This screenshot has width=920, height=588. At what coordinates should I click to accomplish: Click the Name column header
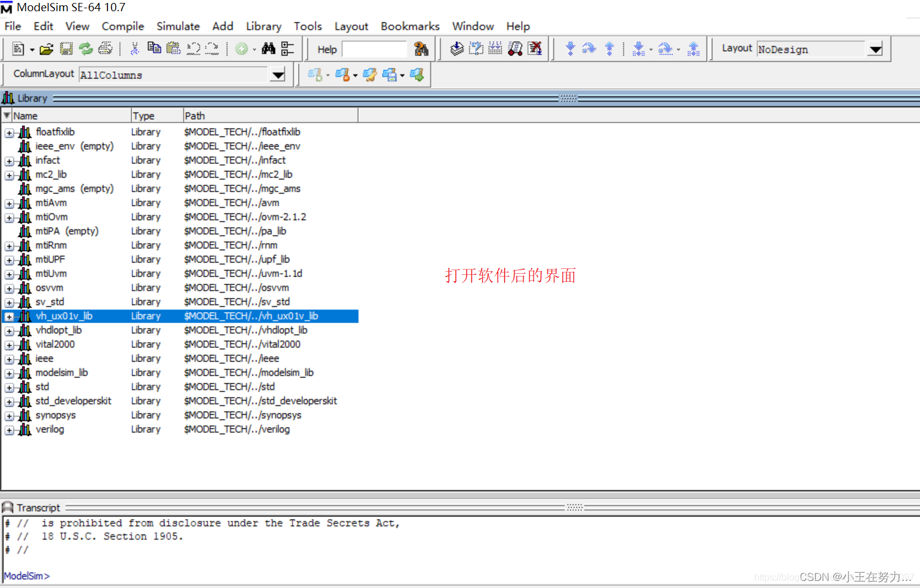71,116
